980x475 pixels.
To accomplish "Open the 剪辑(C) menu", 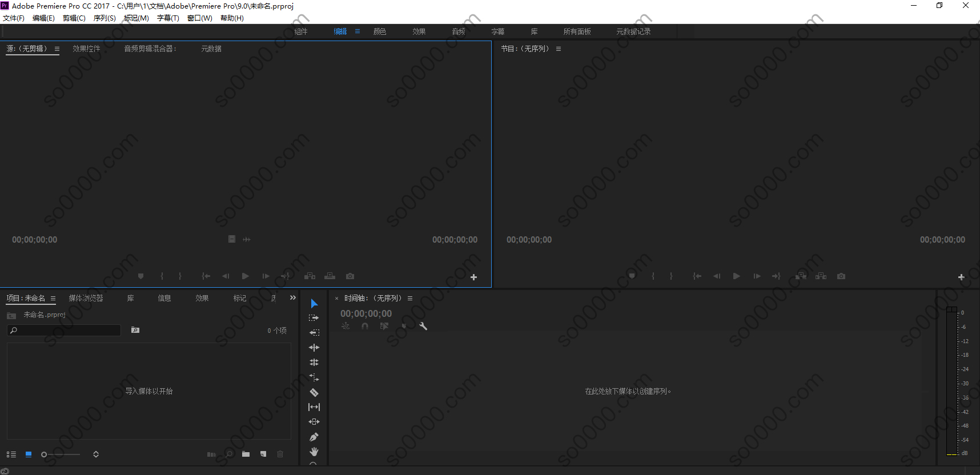I will click(x=74, y=18).
